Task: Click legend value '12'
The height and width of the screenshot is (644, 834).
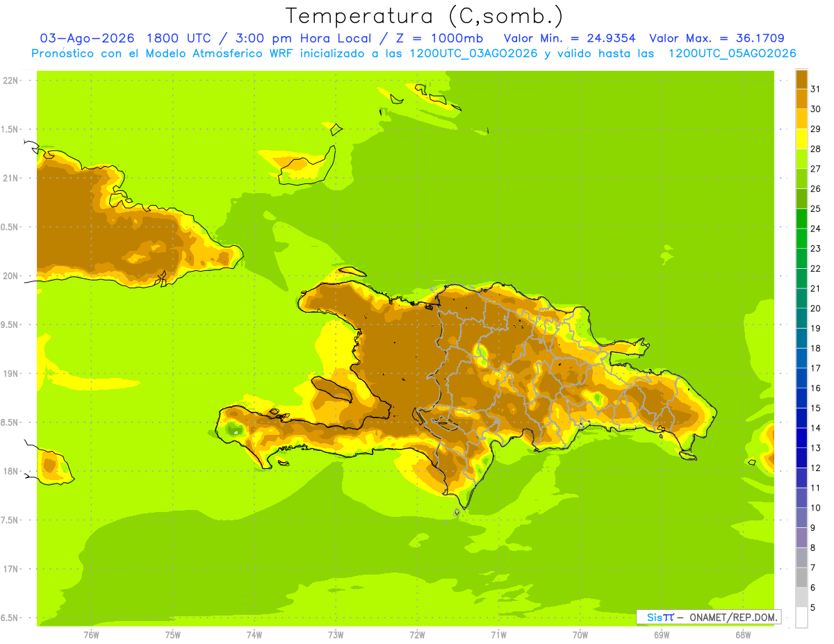Action: (x=816, y=468)
